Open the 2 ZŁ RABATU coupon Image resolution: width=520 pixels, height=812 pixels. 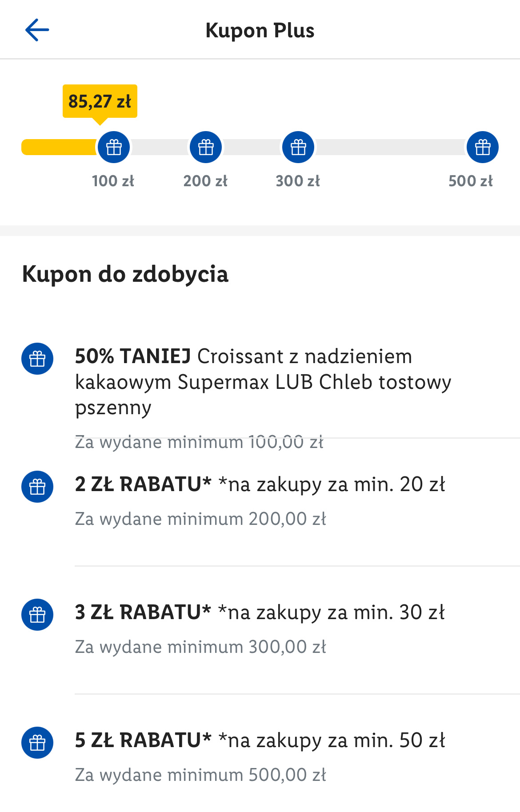click(260, 484)
